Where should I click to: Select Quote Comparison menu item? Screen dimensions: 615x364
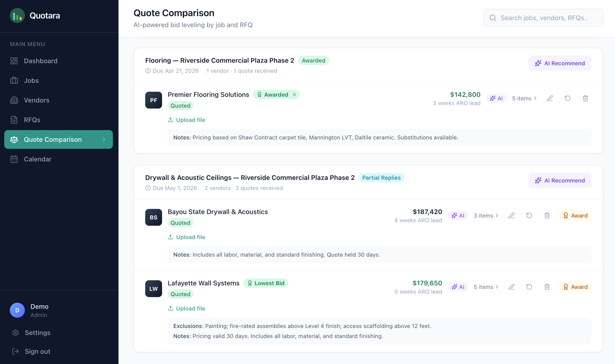click(58, 139)
